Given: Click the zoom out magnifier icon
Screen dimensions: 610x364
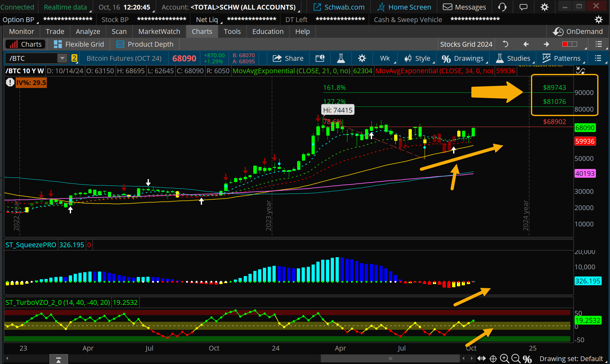Looking at the screenshot, I should click(x=516, y=359).
